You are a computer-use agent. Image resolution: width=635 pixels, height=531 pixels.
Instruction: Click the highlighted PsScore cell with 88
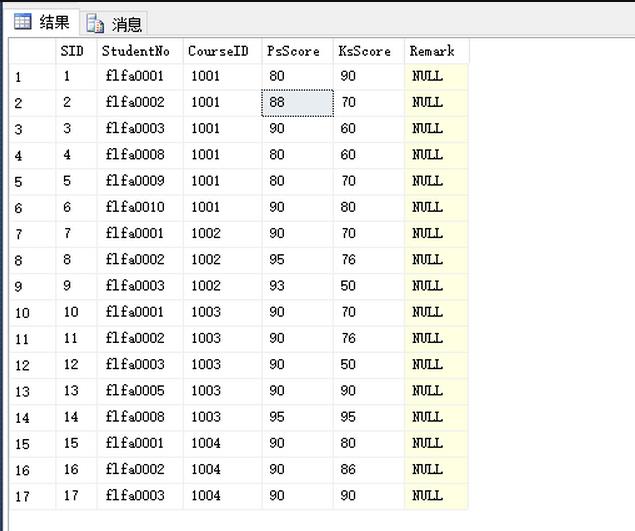tap(297, 103)
